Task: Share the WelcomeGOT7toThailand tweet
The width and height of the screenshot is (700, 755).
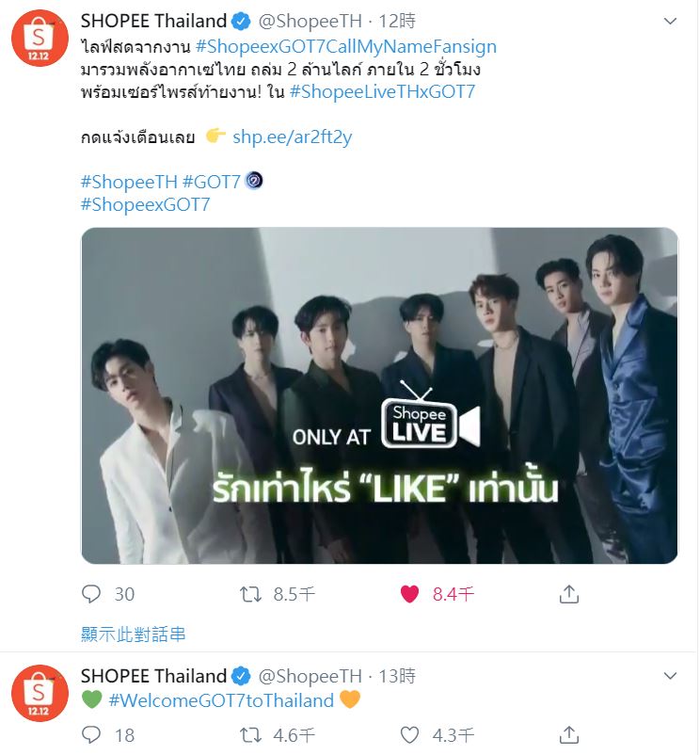Action: [568, 735]
